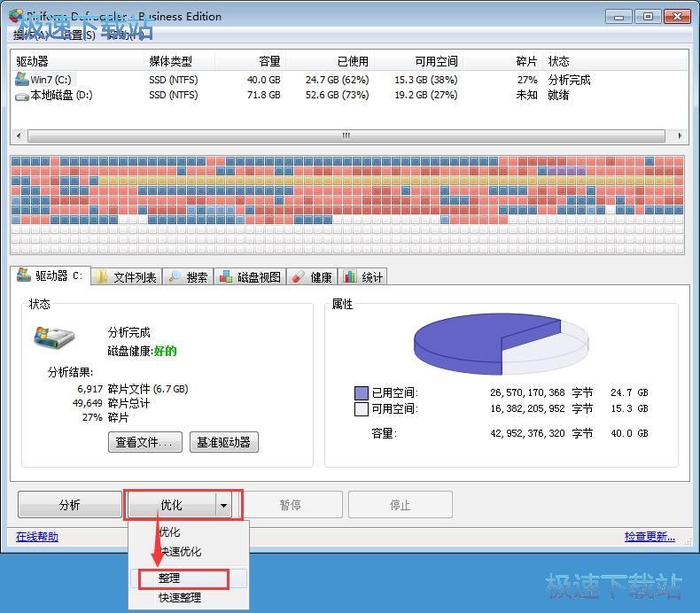This screenshot has width=700, height=613.
Task: Click the 已使用 column header
Action: (x=330, y=61)
